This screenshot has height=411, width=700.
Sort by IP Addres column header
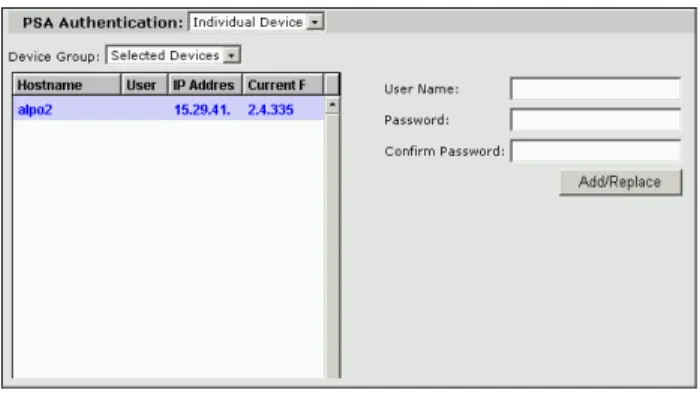204,85
